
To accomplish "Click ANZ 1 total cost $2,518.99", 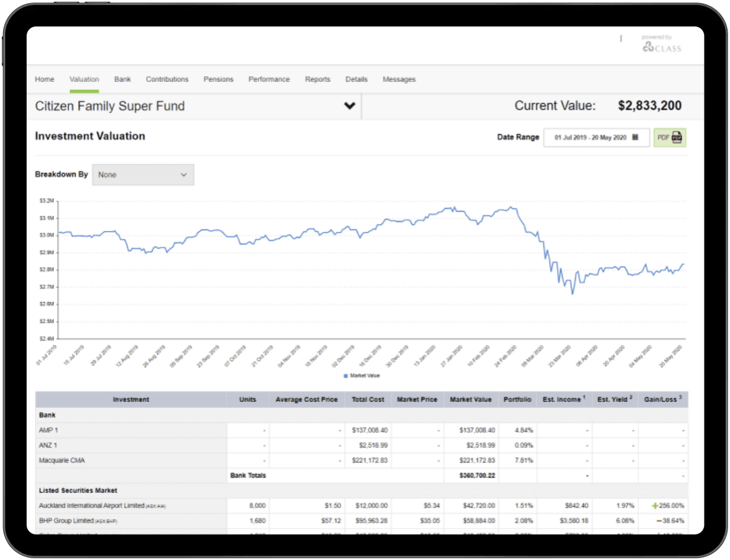I will [x=373, y=445].
